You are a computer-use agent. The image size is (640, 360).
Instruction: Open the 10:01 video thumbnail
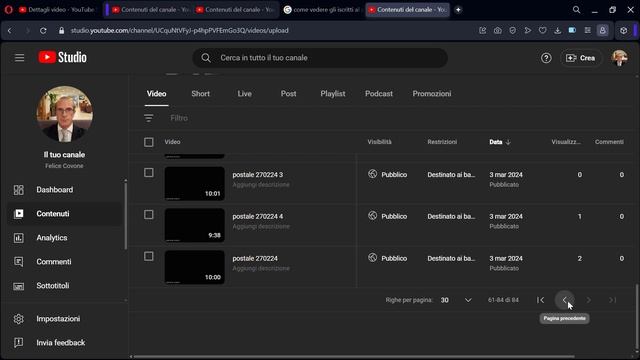tap(195, 184)
